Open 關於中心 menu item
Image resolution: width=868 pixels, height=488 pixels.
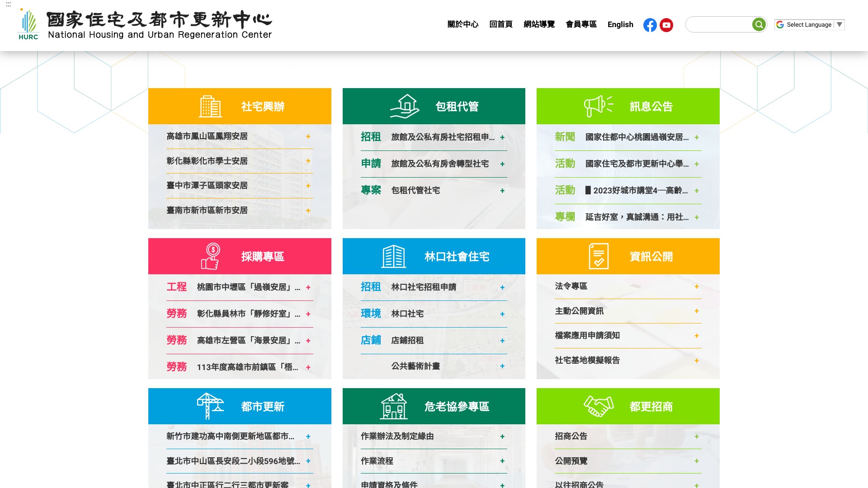tap(462, 24)
